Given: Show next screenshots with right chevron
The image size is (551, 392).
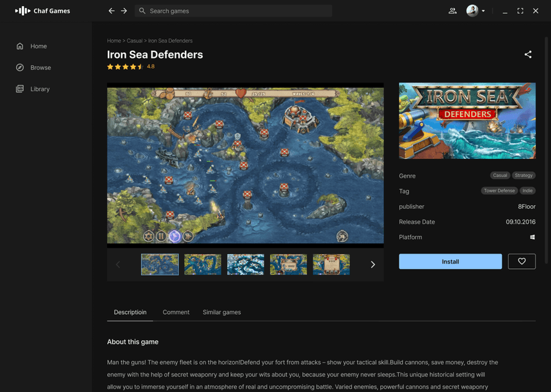Looking at the screenshot, I should pos(373,264).
